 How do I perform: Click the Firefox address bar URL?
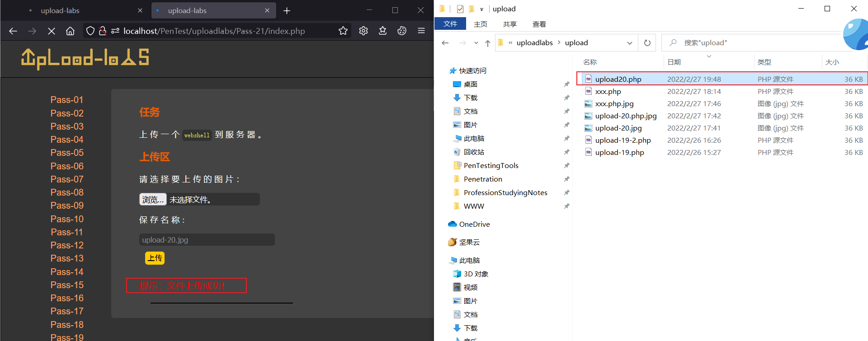pos(214,31)
